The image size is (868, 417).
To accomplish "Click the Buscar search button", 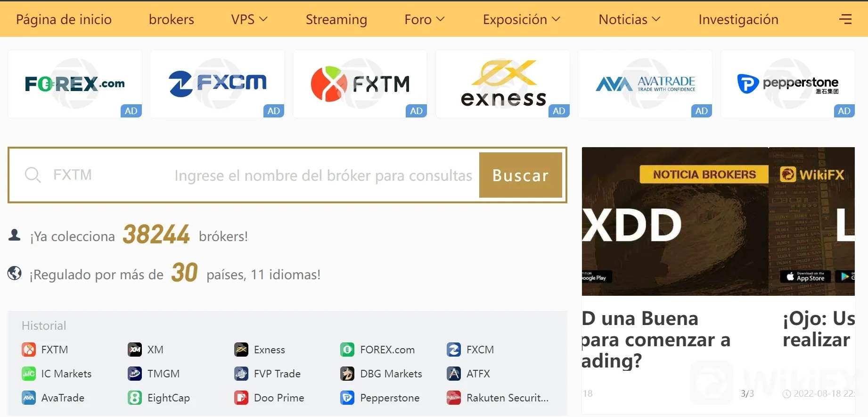I will 521,175.
